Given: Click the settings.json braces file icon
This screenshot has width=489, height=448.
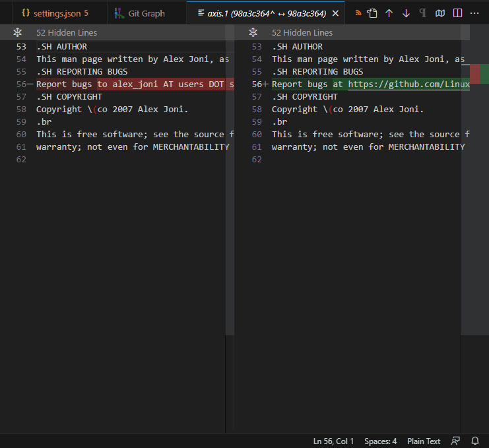Looking at the screenshot, I should point(26,13).
